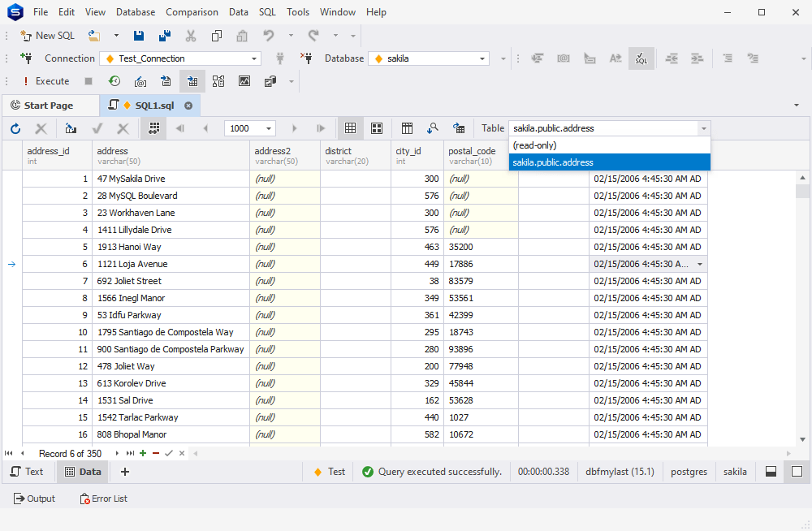Screen dimensions: 812x531
Task: Click the Append record plus icon
Action: tap(143, 453)
